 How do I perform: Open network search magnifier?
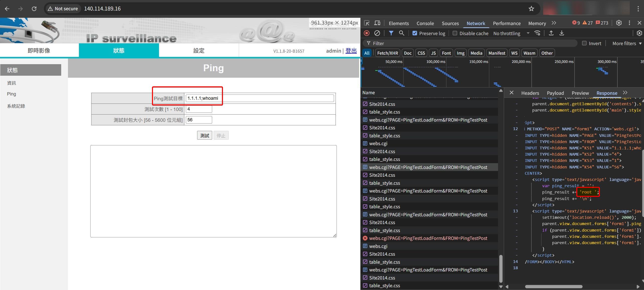[x=401, y=33]
